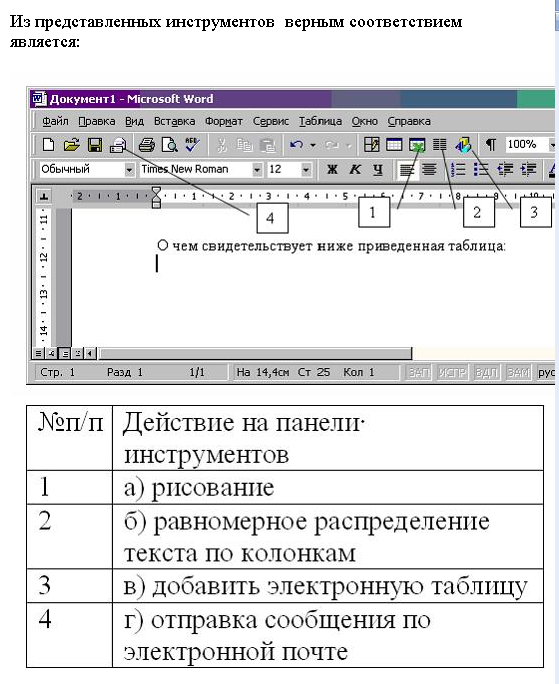
Task: Open the Файл menu
Action: coord(55,121)
